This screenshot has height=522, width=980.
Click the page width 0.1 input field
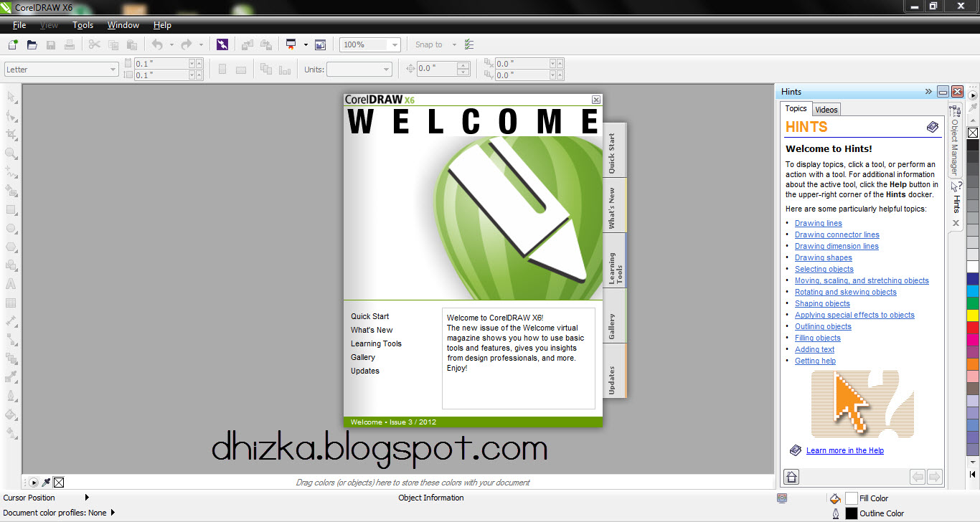161,64
